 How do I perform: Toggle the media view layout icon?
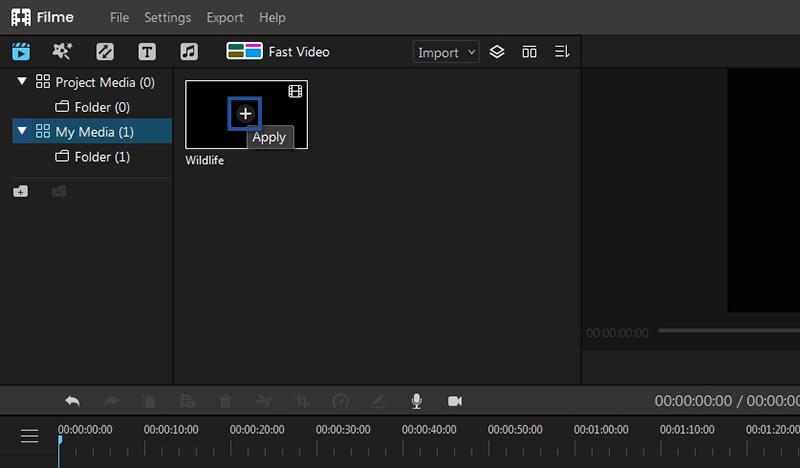click(x=529, y=52)
